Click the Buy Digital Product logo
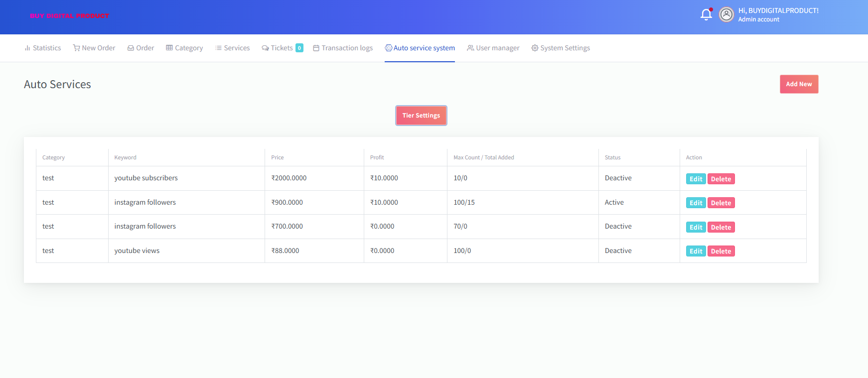The image size is (868, 378). tap(69, 16)
